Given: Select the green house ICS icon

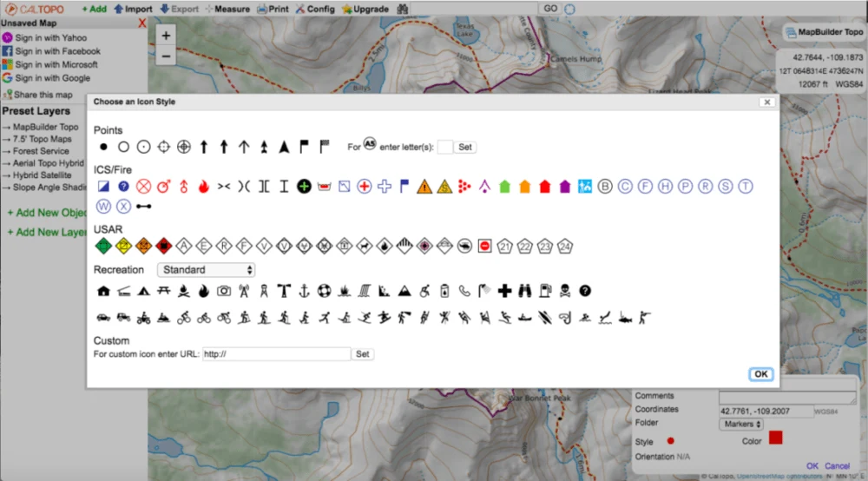Looking at the screenshot, I should click(x=505, y=187).
